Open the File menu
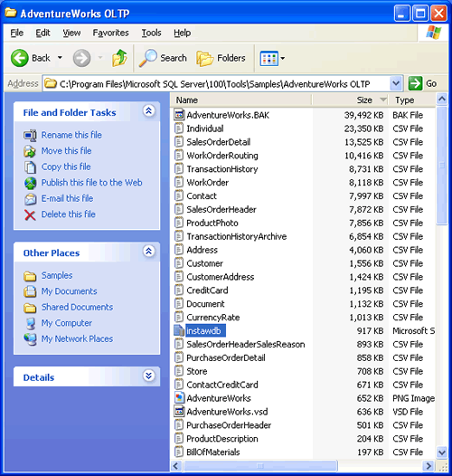Viewport: 452px width, 476px height. click(17, 33)
